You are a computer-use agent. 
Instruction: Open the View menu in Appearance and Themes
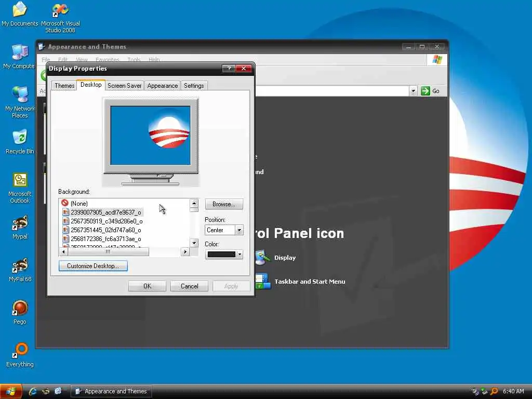[82, 59]
